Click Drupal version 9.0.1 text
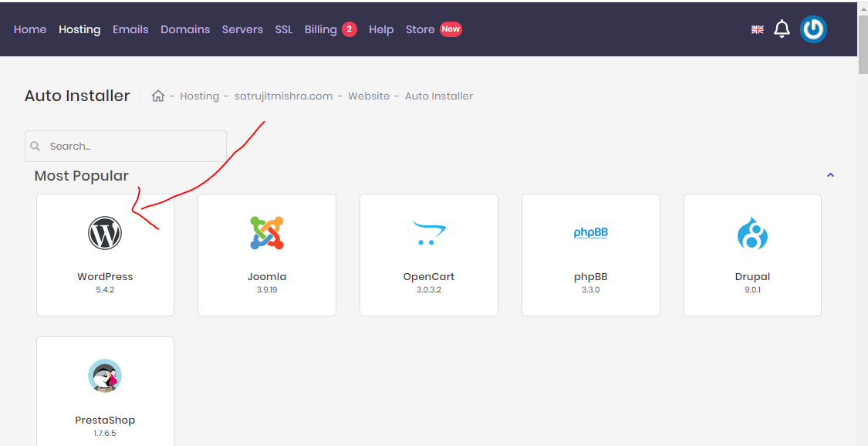Image resolution: width=868 pixels, height=446 pixels. click(752, 290)
